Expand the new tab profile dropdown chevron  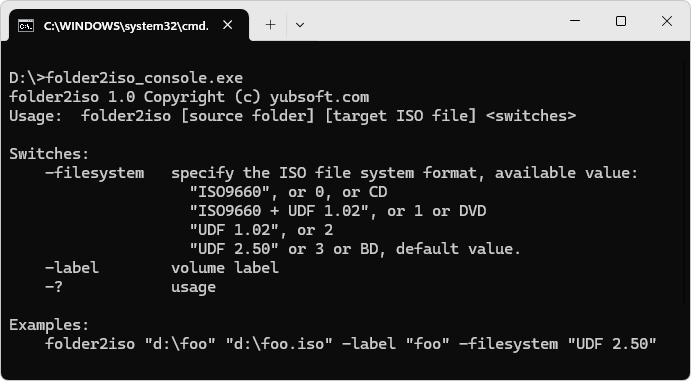300,25
